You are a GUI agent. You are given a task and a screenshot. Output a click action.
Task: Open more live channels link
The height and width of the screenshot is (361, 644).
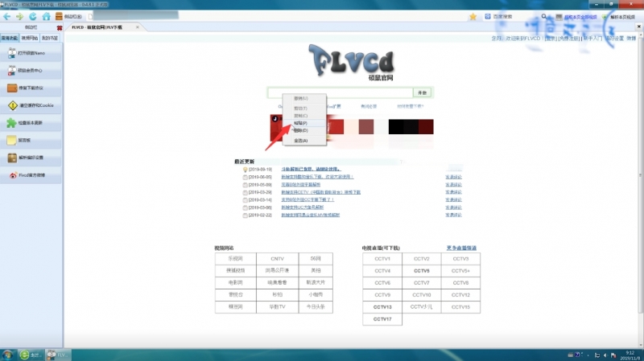coord(461,248)
